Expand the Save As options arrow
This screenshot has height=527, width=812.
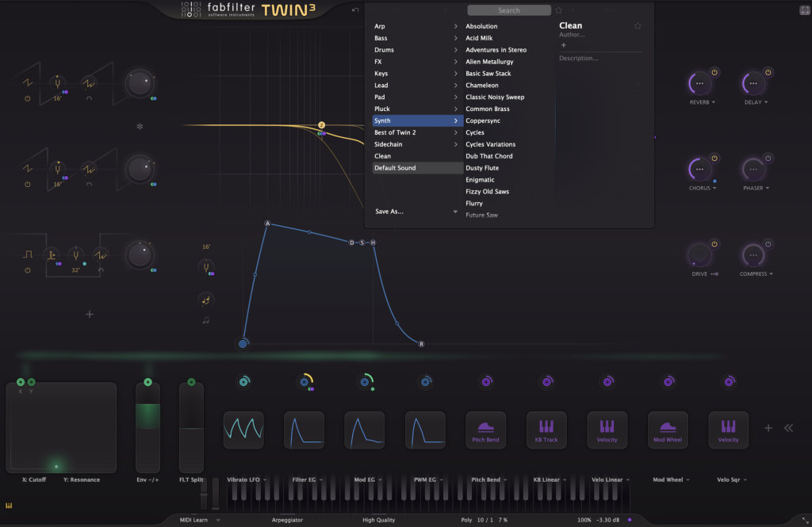click(455, 212)
